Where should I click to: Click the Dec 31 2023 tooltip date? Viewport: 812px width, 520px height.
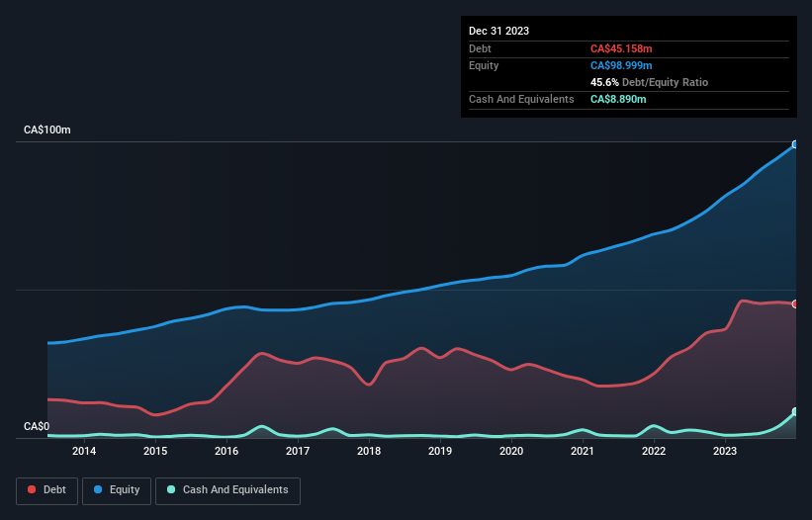(498, 31)
